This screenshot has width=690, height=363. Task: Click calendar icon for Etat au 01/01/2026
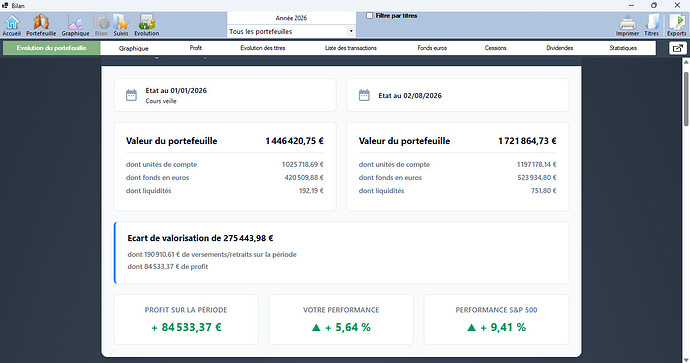pos(131,95)
